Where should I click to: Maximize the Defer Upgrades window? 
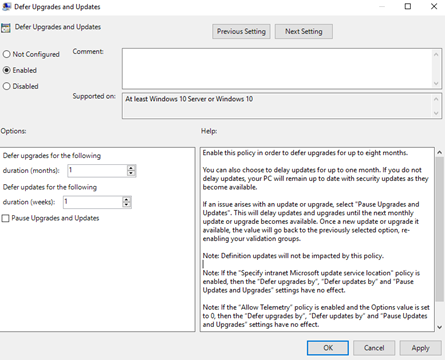tap(408, 6)
